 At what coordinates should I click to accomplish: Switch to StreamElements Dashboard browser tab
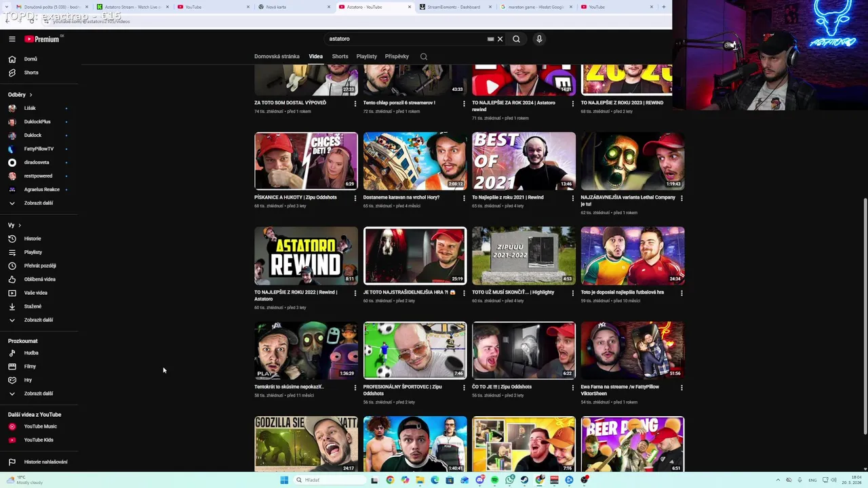click(x=454, y=7)
